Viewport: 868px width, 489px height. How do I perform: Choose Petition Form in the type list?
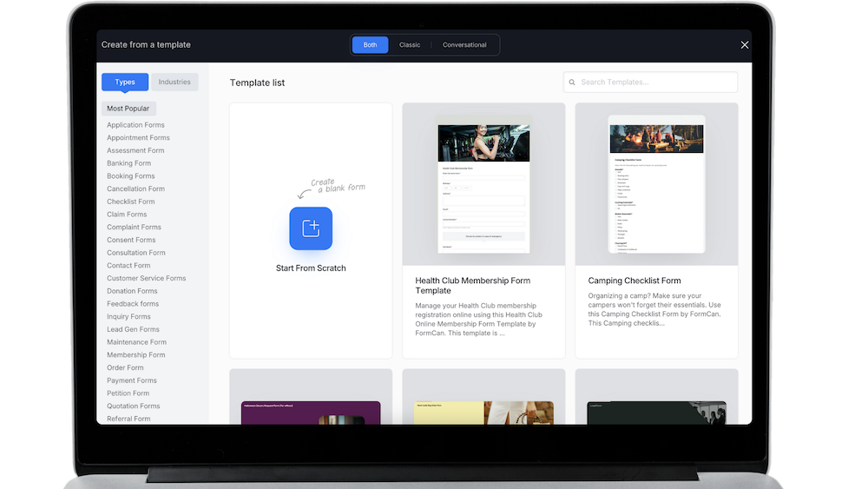pos(128,393)
